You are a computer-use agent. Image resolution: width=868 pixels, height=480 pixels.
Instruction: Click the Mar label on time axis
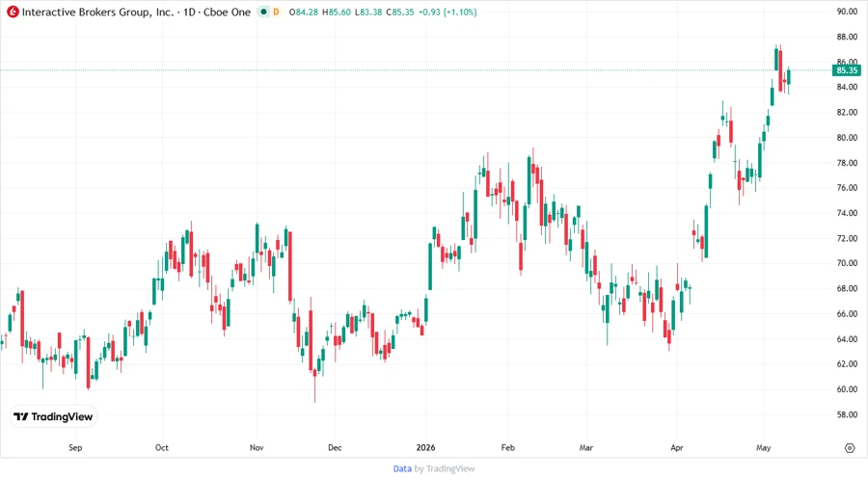[586, 447]
